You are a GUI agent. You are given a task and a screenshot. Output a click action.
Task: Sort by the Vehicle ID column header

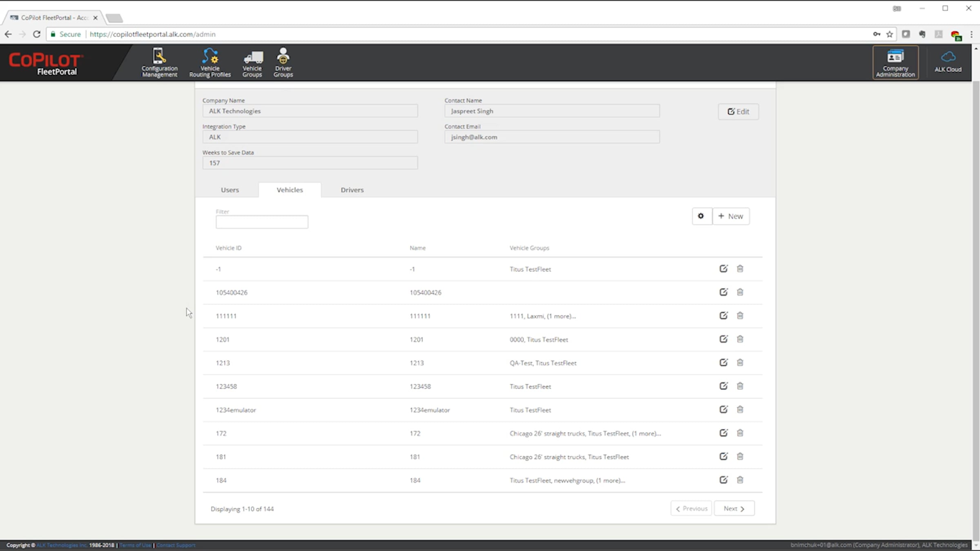click(x=228, y=248)
